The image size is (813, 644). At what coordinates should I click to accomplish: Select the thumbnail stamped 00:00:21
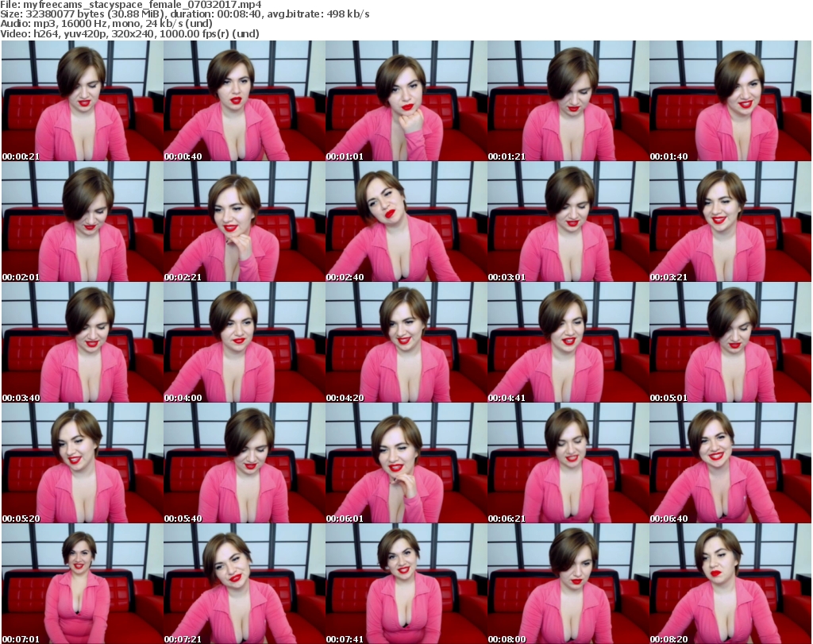83,101
